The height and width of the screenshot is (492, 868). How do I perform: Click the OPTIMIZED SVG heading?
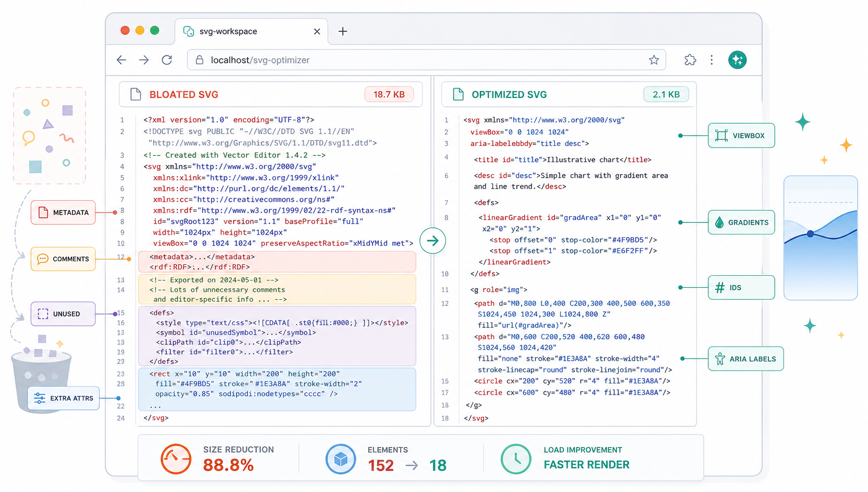[x=510, y=95]
